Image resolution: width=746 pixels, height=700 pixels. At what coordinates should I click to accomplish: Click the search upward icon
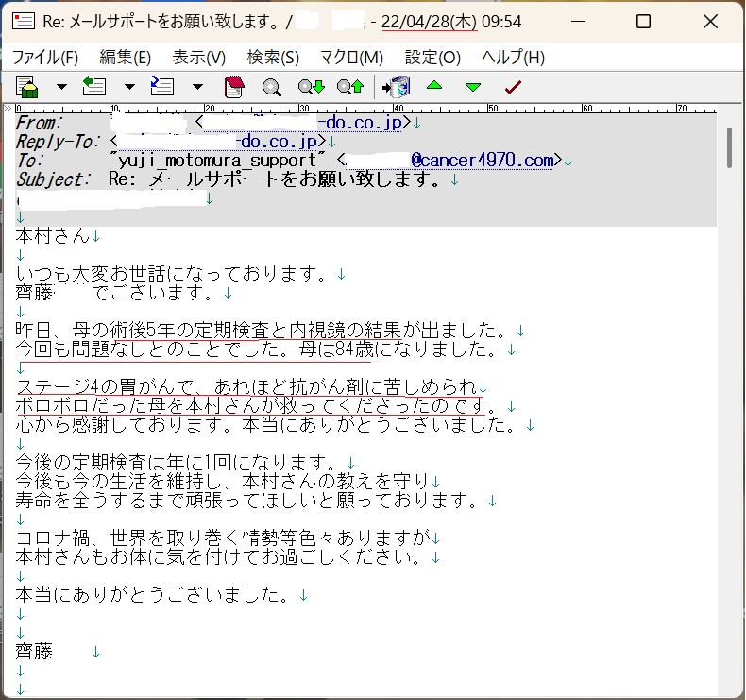pos(350,87)
